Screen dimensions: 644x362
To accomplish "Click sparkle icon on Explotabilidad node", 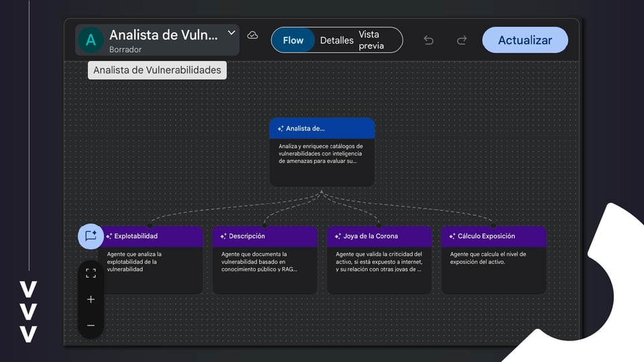I will [109, 237].
